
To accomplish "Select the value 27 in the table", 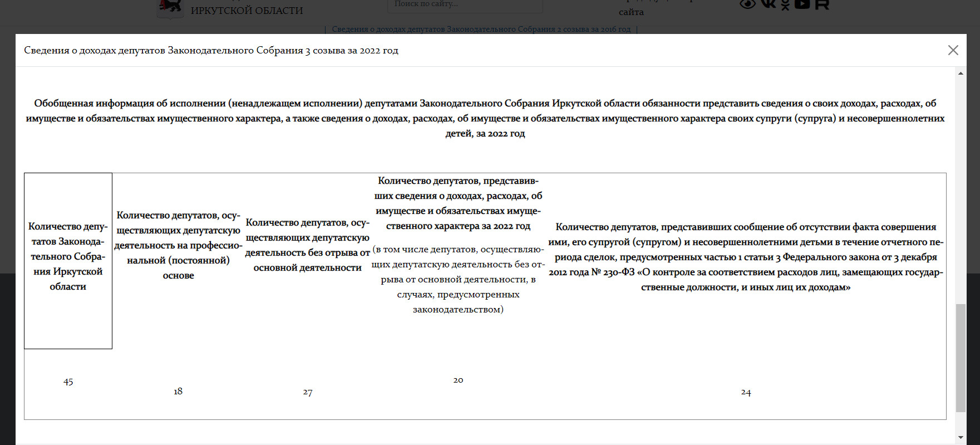I will click(x=308, y=392).
